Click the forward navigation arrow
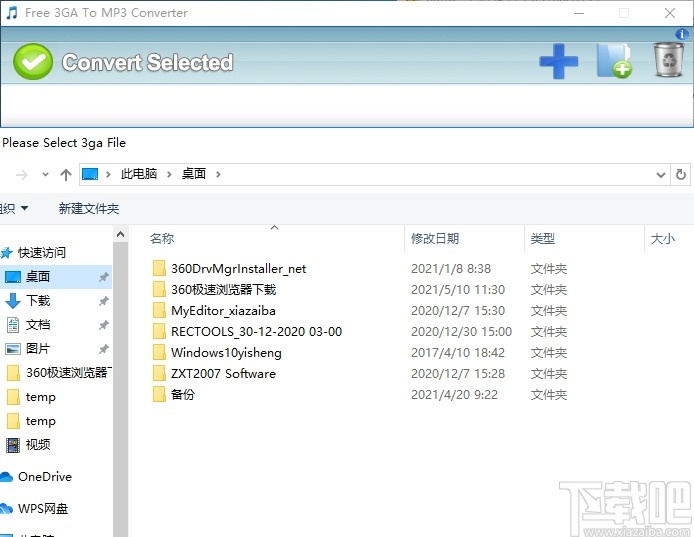The image size is (694, 537). [22, 175]
